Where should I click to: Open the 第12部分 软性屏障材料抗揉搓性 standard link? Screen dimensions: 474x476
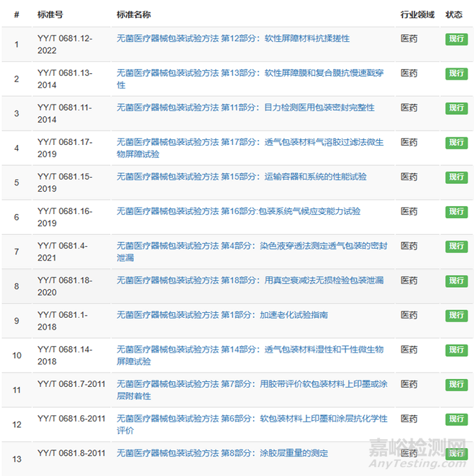(233, 38)
